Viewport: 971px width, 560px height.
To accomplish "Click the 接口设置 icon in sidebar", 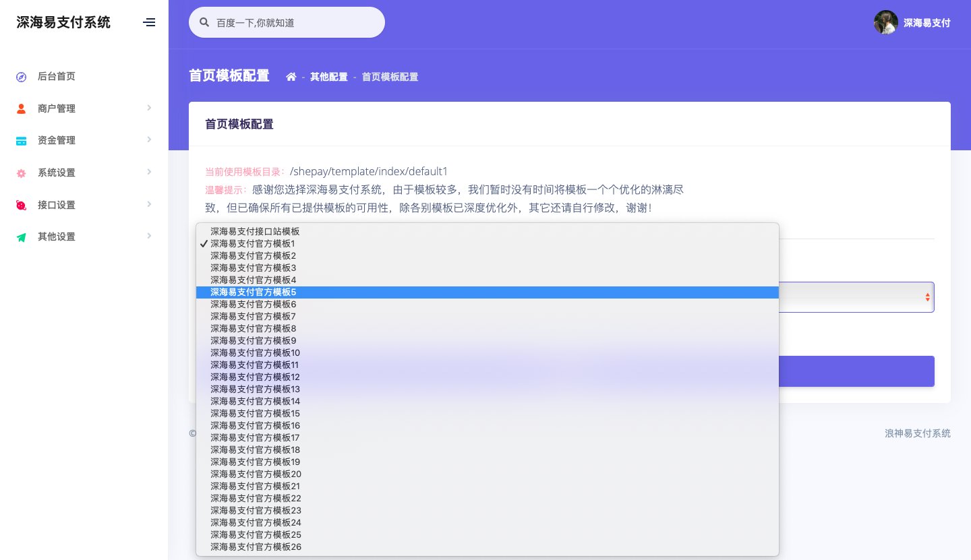I will [x=21, y=205].
